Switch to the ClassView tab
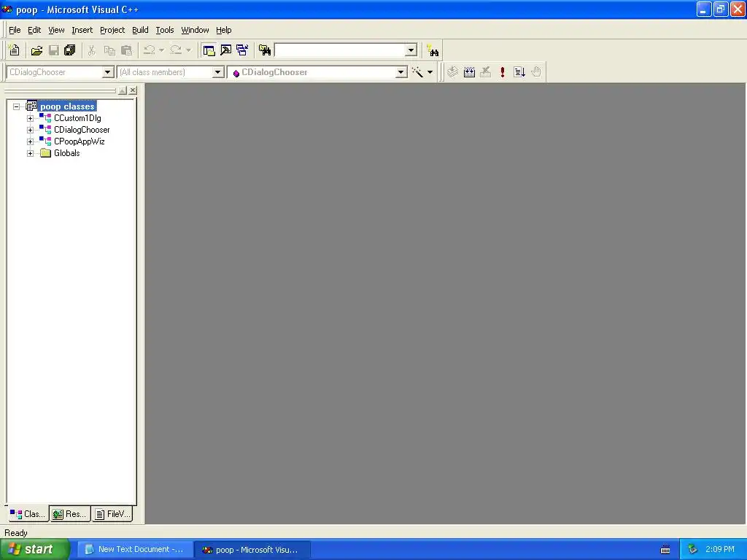Image resolution: width=747 pixels, height=560 pixels. pos(28,514)
